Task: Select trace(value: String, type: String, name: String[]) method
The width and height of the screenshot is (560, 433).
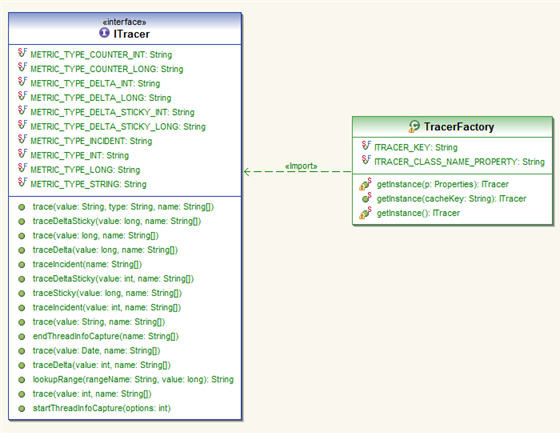Action: 123,207
